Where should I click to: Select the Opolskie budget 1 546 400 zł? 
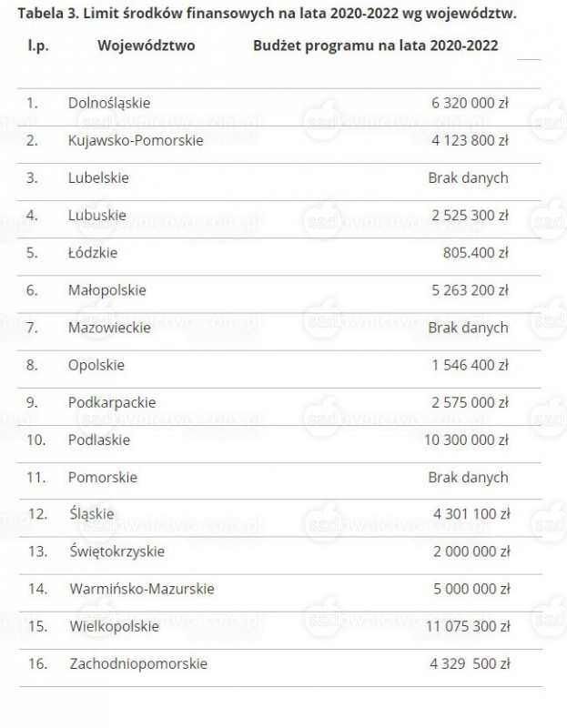click(x=471, y=366)
